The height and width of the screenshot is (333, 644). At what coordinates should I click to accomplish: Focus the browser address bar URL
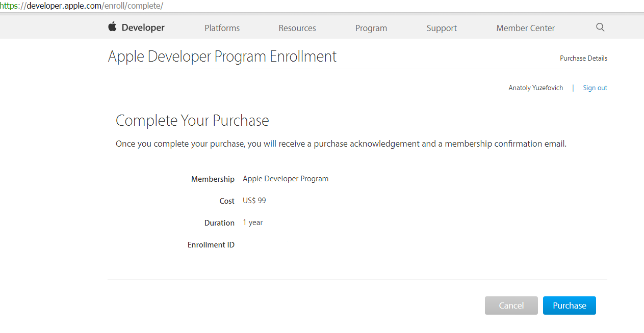pos(82,6)
